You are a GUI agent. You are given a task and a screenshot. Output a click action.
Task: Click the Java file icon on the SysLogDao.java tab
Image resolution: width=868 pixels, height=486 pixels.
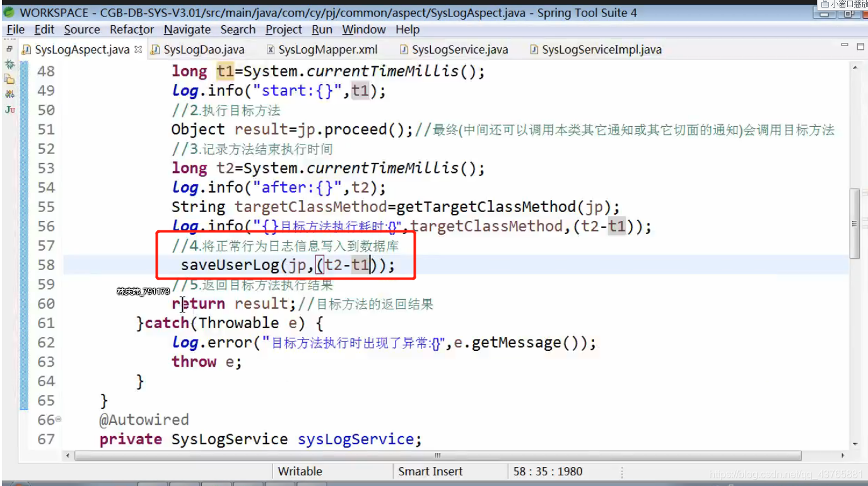(x=155, y=49)
